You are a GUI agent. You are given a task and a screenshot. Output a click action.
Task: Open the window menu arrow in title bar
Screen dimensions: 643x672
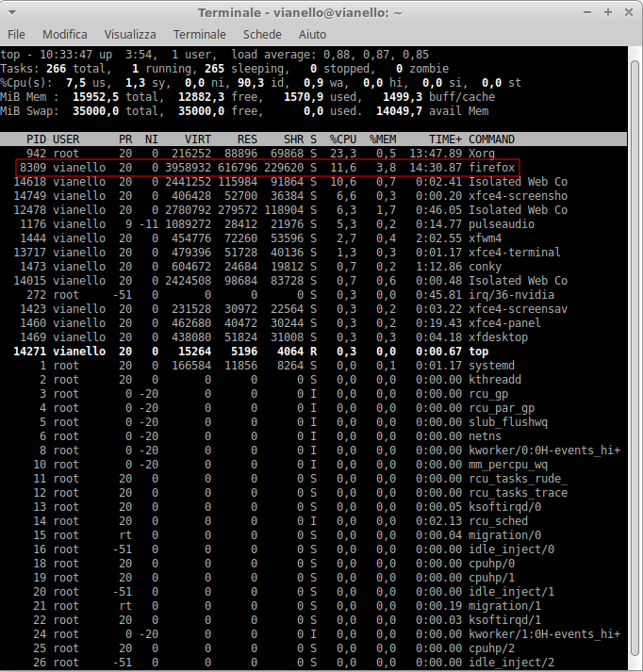coord(12,13)
